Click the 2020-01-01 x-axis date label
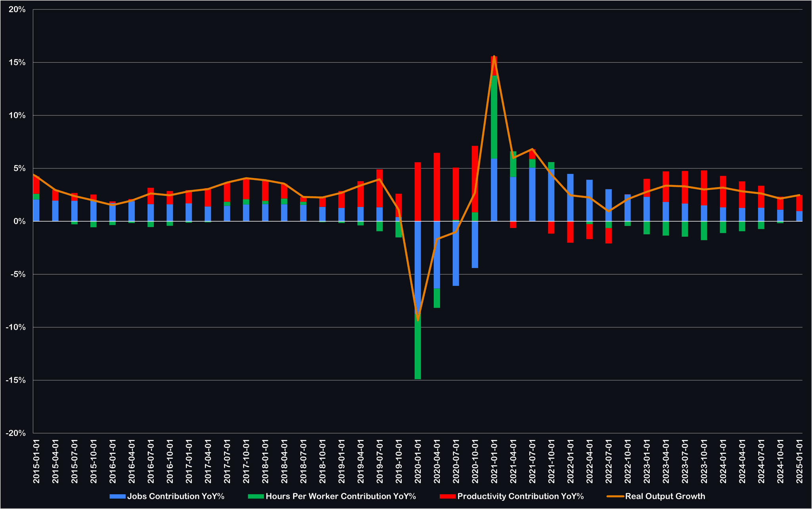The height and width of the screenshot is (509, 812). 418,461
